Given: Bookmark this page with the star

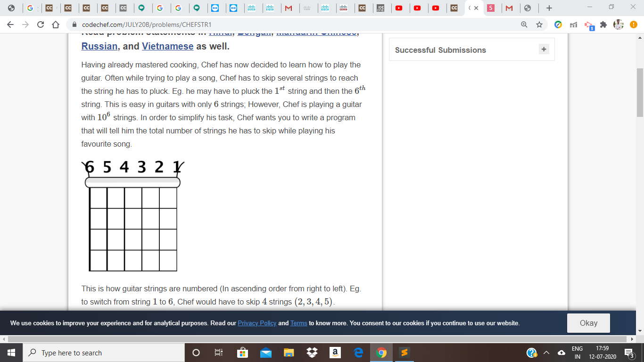Looking at the screenshot, I should click(x=539, y=25).
